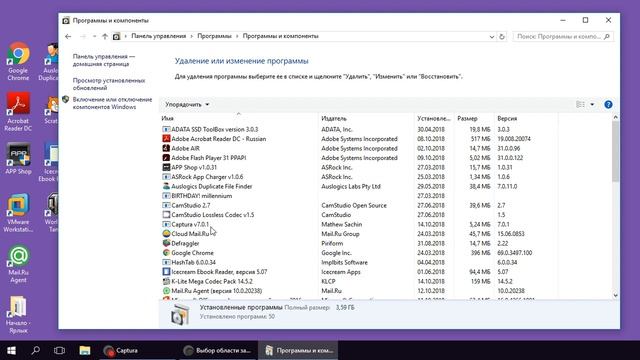Select the ASRock App Charger v1.0.6 entry
The height and width of the screenshot is (360, 640).
[207, 177]
